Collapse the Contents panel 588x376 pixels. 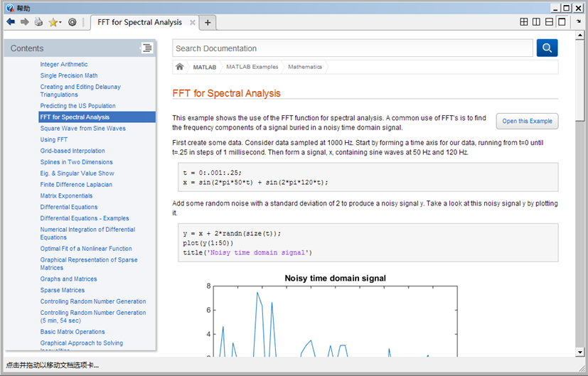pyautogui.click(x=147, y=48)
